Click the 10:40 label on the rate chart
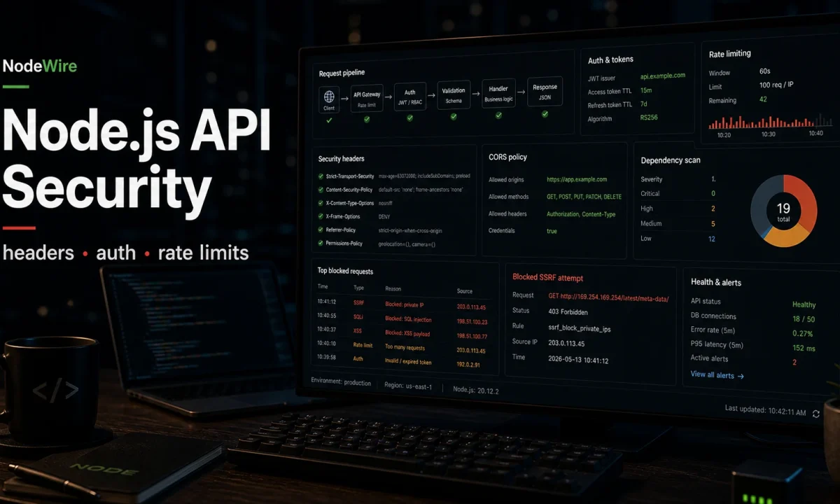Image resolution: width=840 pixels, height=504 pixels. coord(815,133)
